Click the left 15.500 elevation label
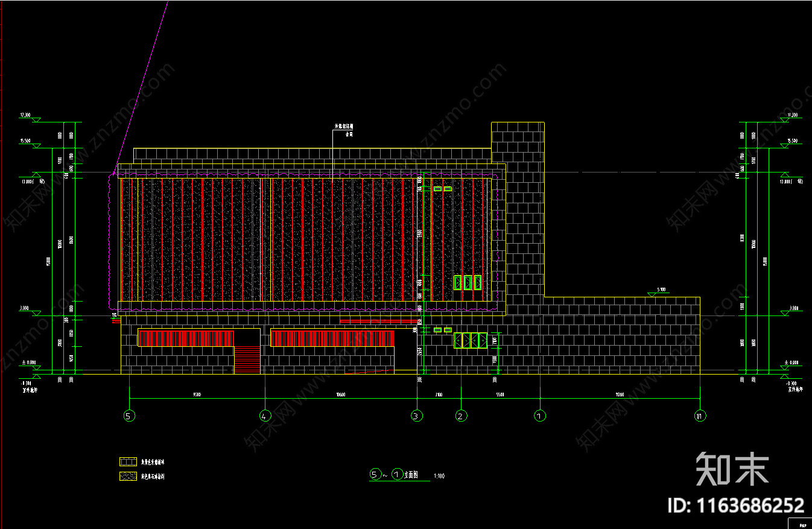Screen dimensions: 812x529 tap(25, 141)
